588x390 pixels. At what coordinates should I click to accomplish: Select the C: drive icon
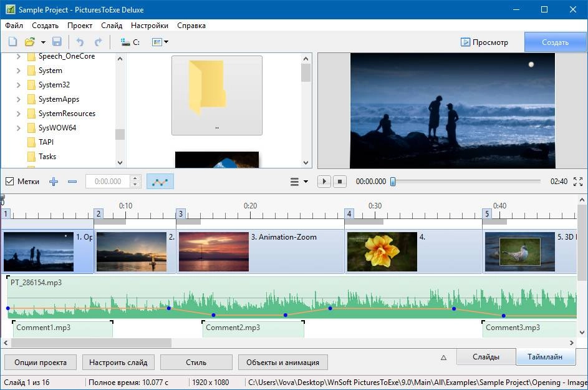(x=130, y=42)
